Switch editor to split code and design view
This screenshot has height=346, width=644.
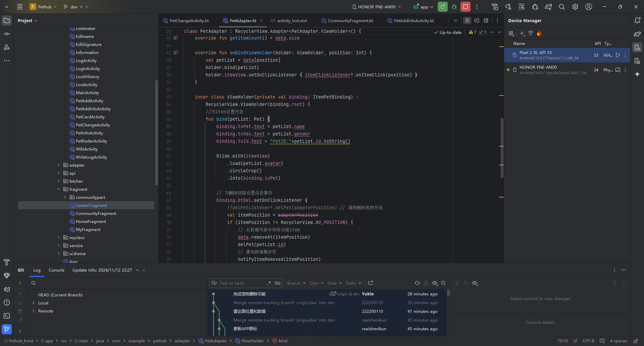pos(477,21)
